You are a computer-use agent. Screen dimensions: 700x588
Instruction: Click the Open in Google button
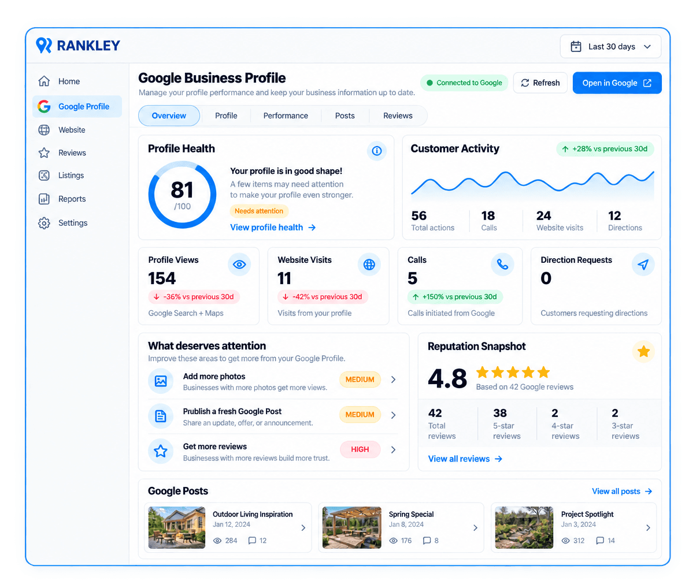pyautogui.click(x=617, y=83)
